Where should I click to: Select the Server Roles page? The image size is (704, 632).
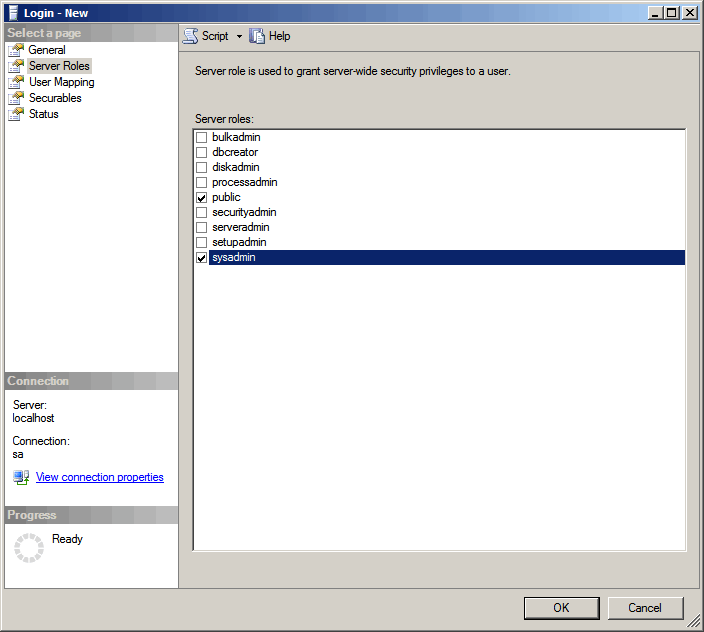click(x=59, y=66)
